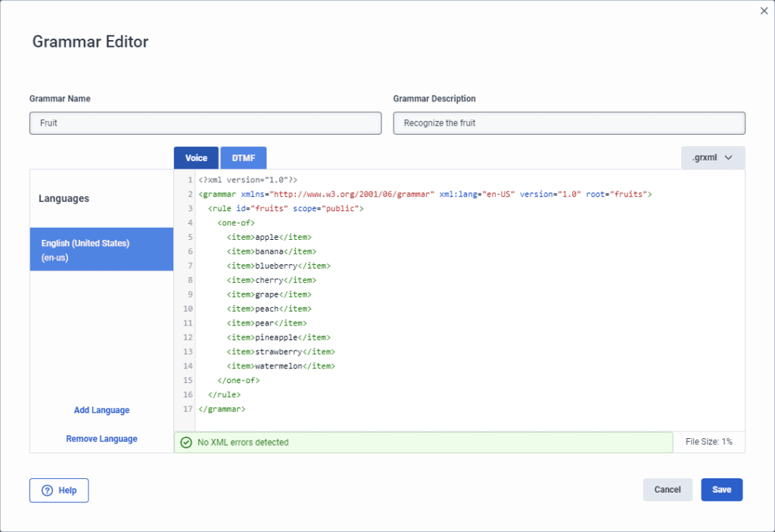
Task: Switch to the Voice tab
Action: pos(196,157)
